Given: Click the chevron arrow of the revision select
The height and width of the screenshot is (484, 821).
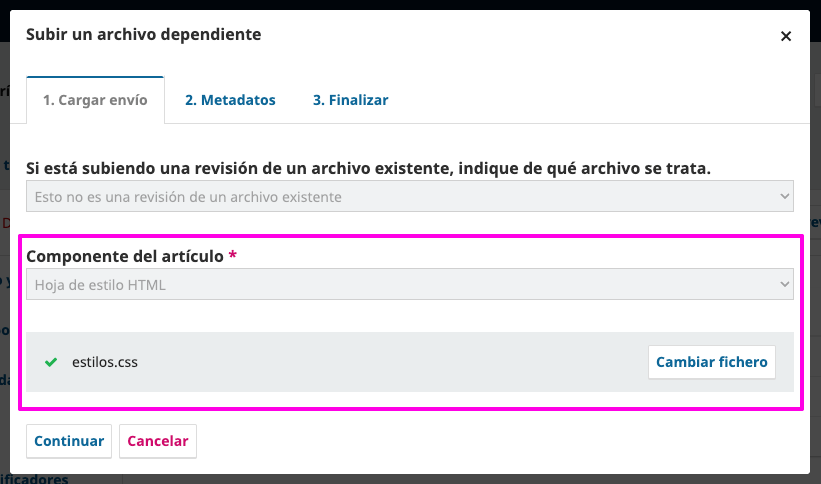Looking at the screenshot, I should (784, 197).
